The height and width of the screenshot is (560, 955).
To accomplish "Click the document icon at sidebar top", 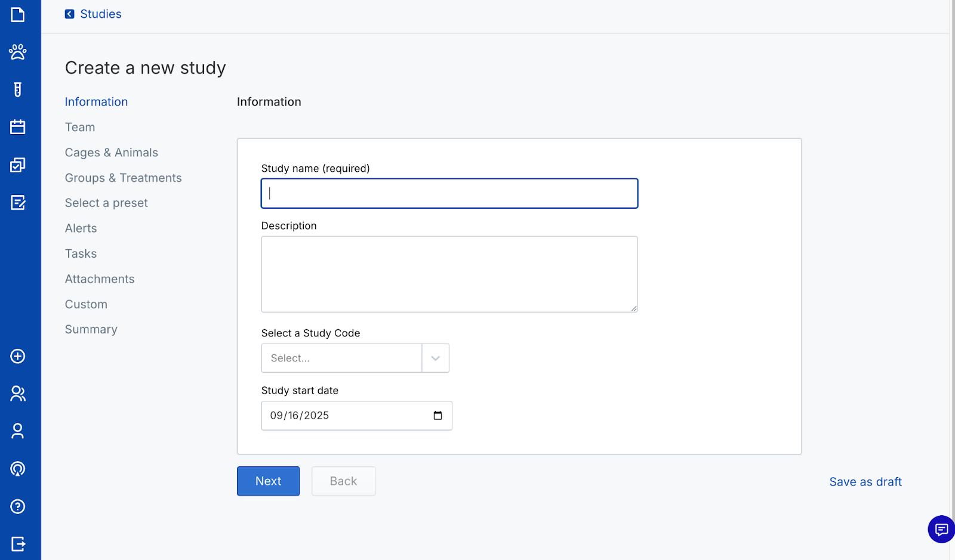I will (x=18, y=14).
